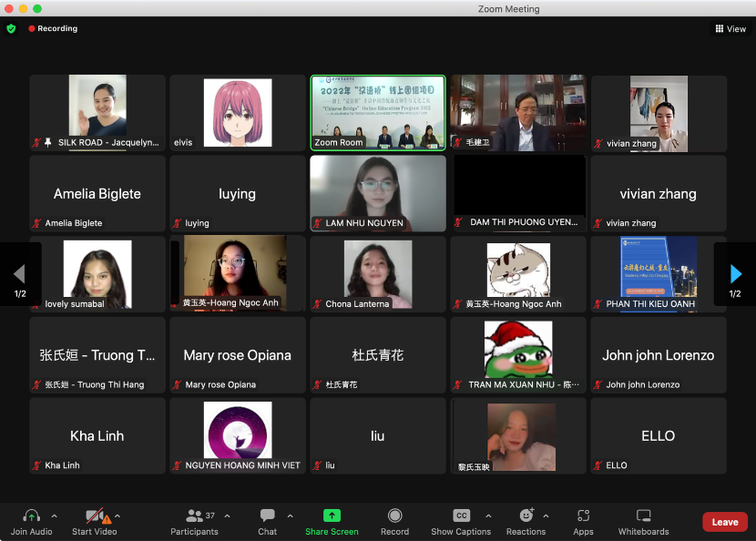Image resolution: width=756 pixels, height=541 pixels.
Task: Go to next gallery page with right arrow
Action: click(x=735, y=274)
